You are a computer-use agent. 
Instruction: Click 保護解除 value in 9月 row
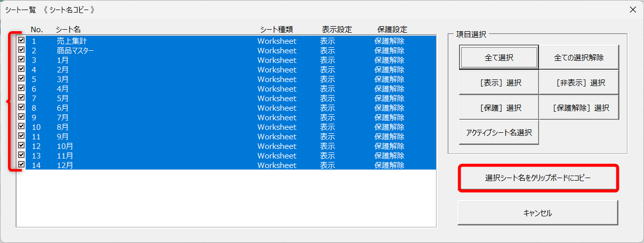[389, 136]
